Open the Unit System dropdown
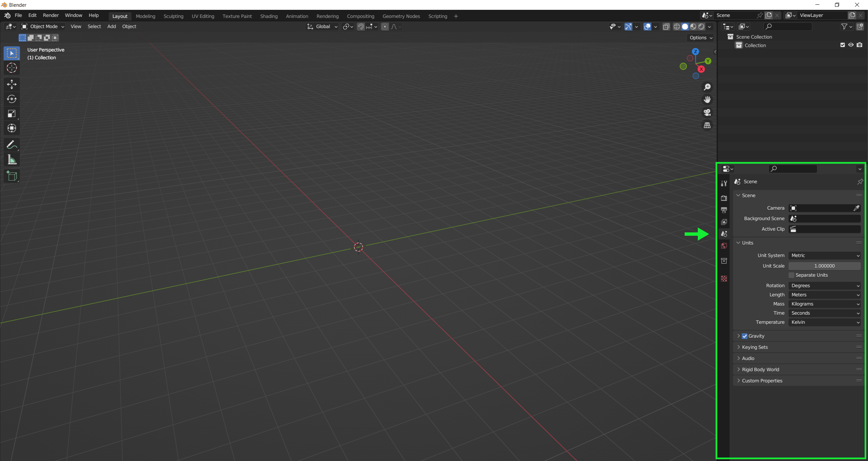The height and width of the screenshot is (461, 868). pos(824,255)
